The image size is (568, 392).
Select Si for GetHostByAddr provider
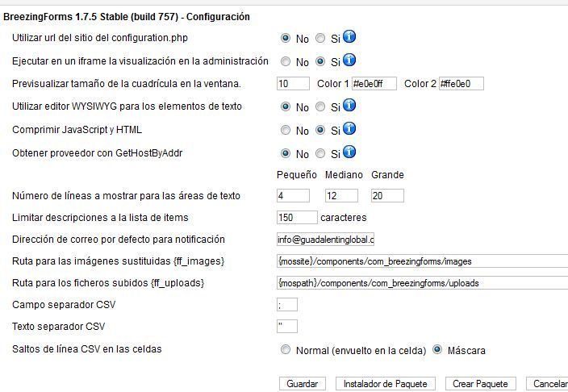[x=320, y=153]
